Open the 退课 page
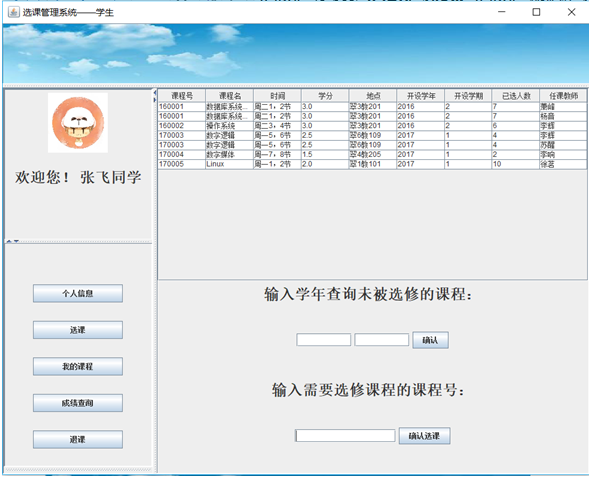 tap(78, 439)
